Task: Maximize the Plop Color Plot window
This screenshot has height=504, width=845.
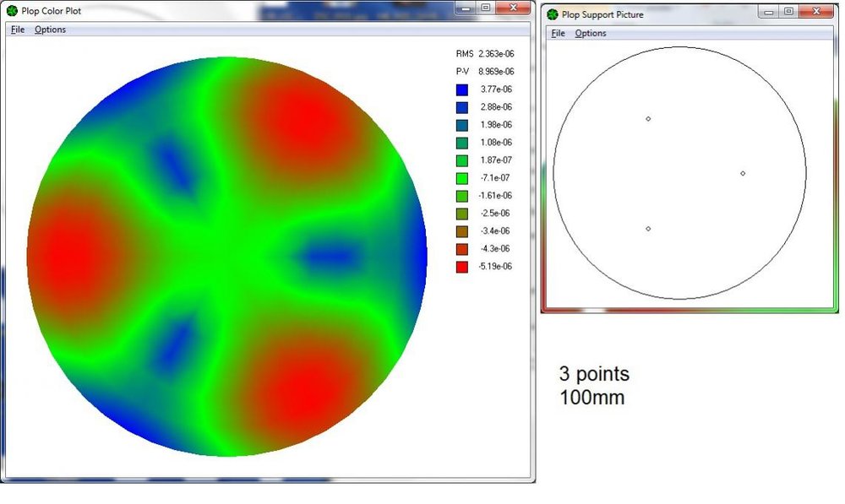Action: coord(486,8)
